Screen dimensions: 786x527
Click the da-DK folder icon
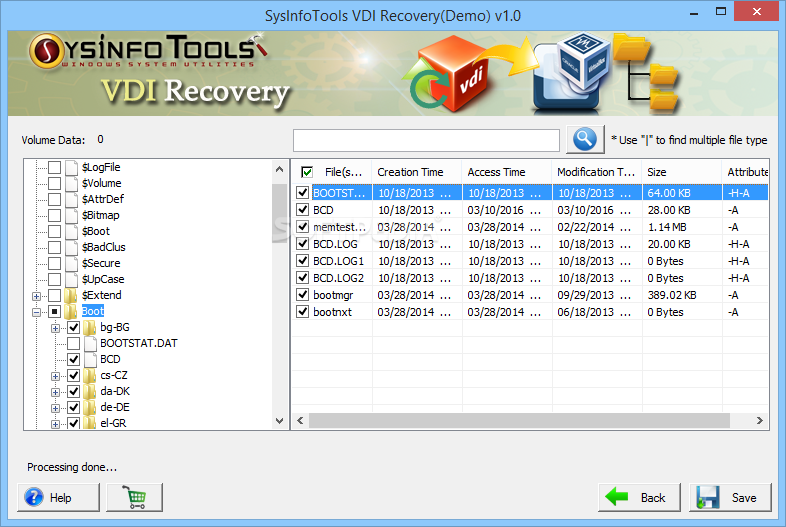point(90,392)
